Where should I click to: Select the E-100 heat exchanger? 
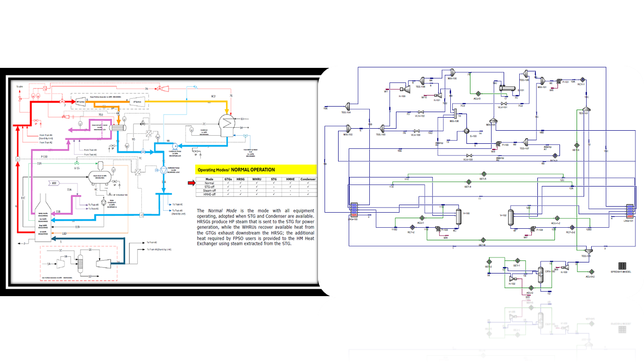pos(466,131)
